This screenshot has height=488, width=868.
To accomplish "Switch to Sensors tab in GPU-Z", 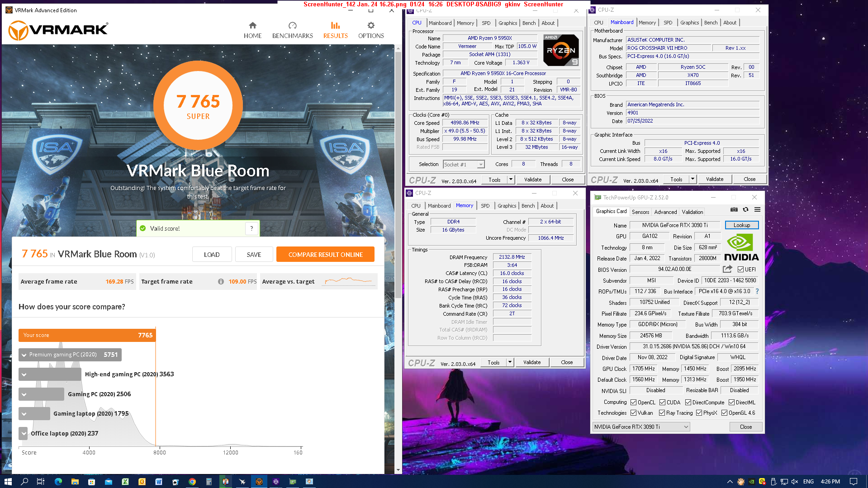I will pyautogui.click(x=640, y=212).
